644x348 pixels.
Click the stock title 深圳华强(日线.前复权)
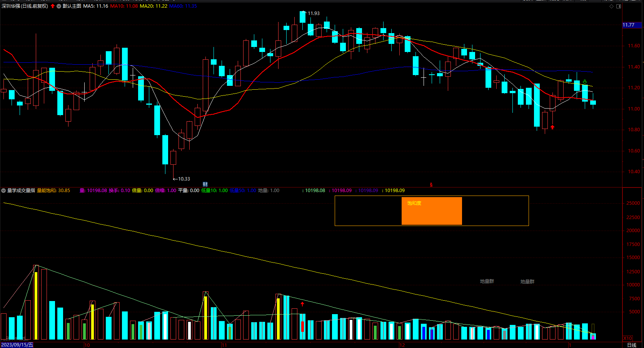(x=25, y=6)
